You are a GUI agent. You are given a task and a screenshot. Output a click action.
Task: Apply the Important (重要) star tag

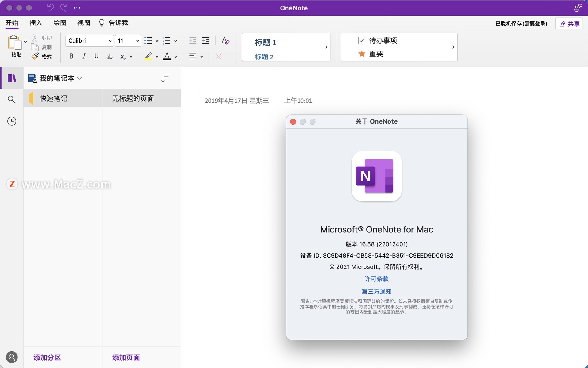[x=362, y=54]
